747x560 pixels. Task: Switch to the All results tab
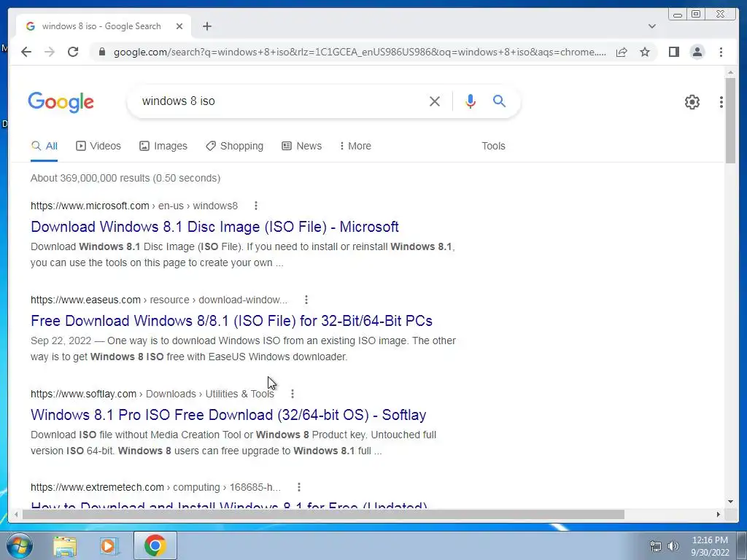[x=44, y=146]
